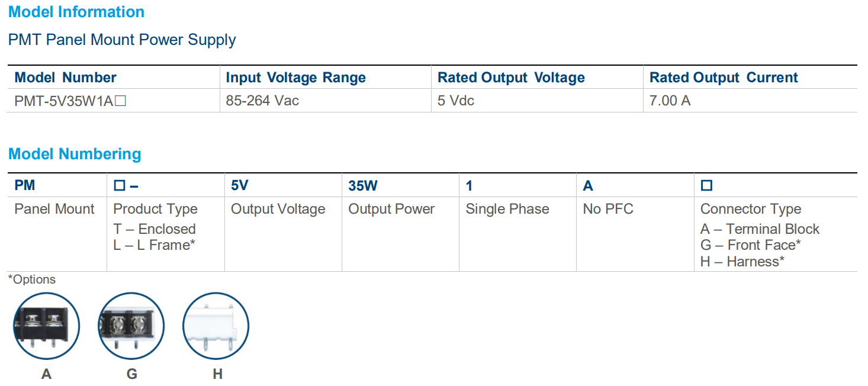Screen dimensions: 868x386
Task: Click the G – Front Face entry
Action: pos(750,245)
